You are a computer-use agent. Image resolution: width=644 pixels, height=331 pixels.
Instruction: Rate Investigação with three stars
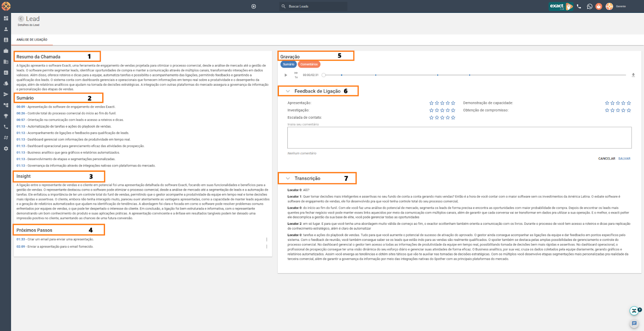(x=442, y=110)
